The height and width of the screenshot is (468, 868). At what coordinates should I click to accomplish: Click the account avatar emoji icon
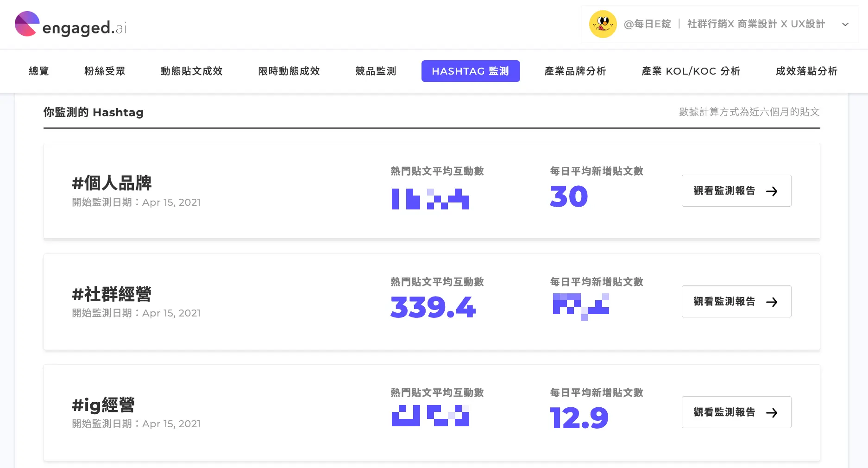coord(603,24)
